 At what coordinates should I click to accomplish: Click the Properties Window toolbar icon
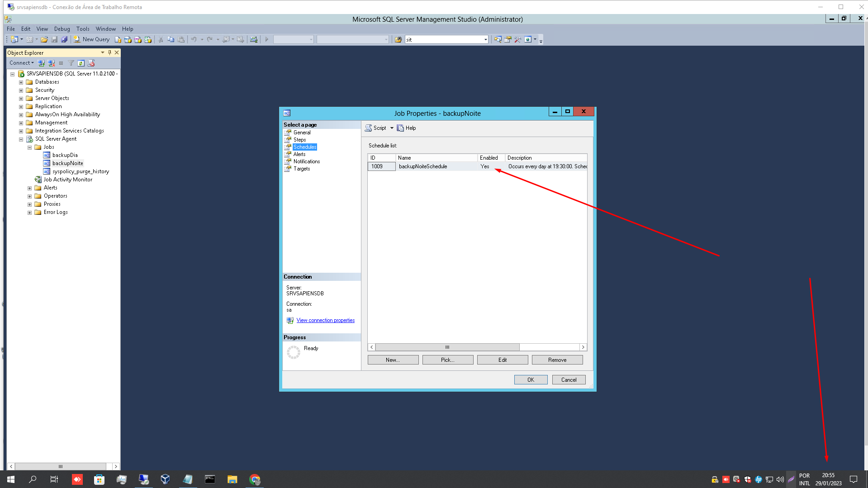coord(508,39)
